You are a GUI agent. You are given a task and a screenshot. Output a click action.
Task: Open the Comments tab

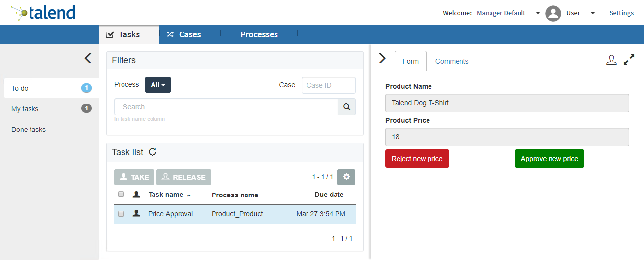[x=452, y=61]
